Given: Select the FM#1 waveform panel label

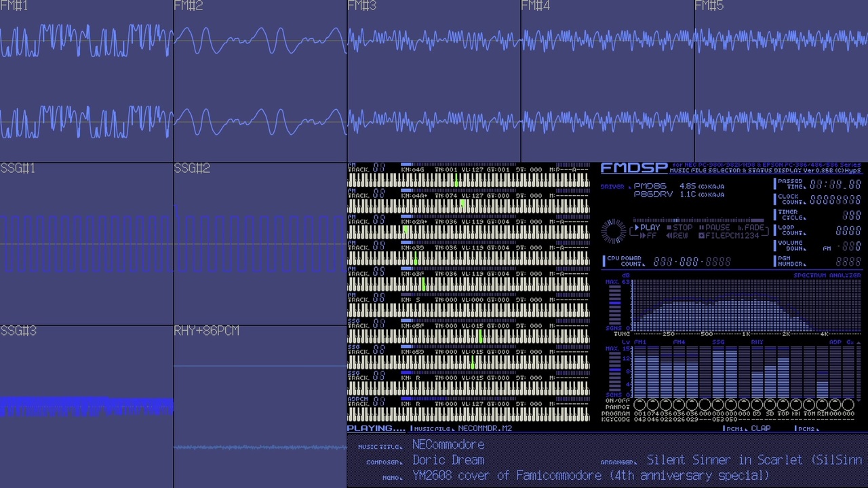Looking at the screenshot, I should (14, 6).
